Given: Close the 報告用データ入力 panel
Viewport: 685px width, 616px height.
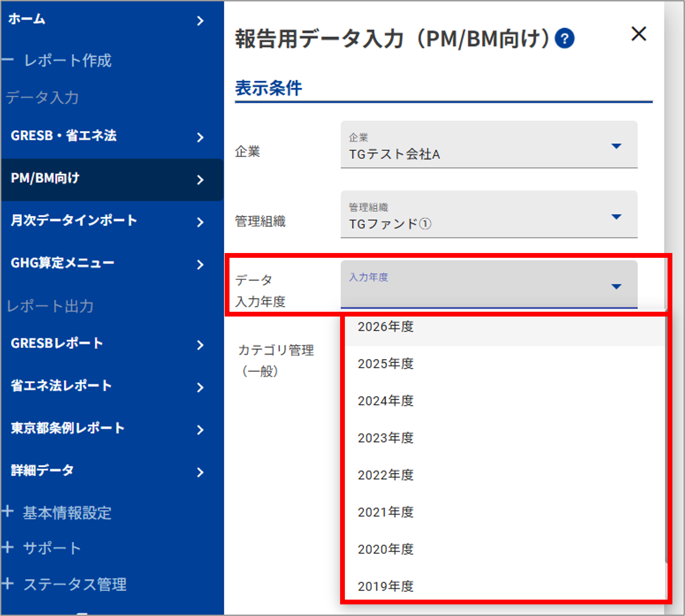Looking at the screenshot, I should 638,34.
